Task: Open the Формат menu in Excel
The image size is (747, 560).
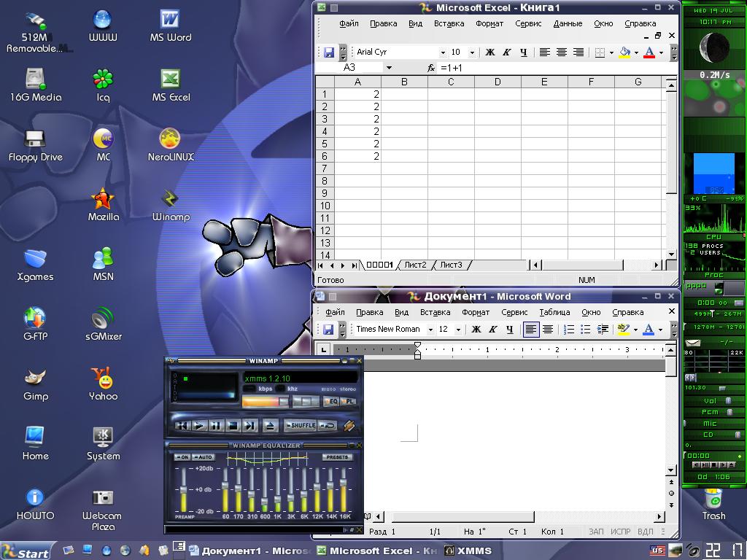Action: (489, 23)
